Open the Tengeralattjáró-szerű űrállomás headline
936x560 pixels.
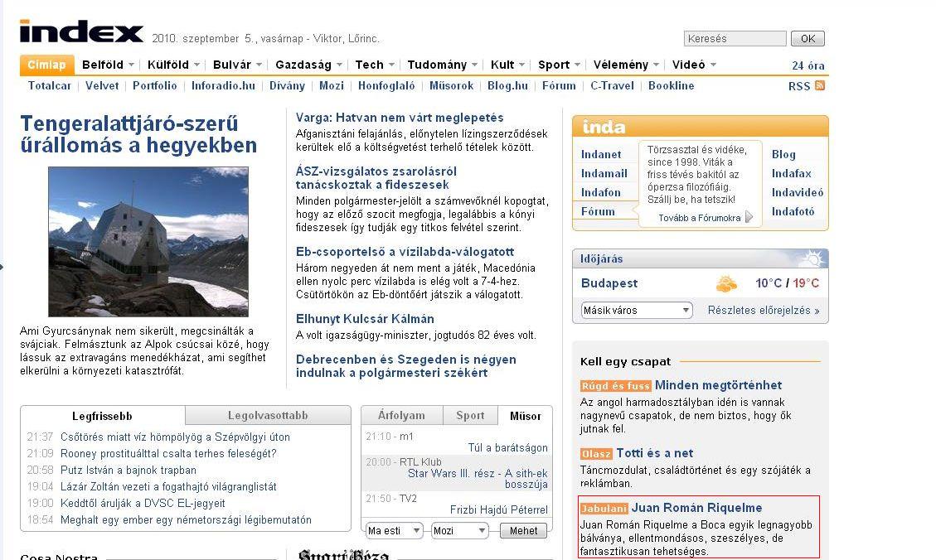(x=138, y=134)
